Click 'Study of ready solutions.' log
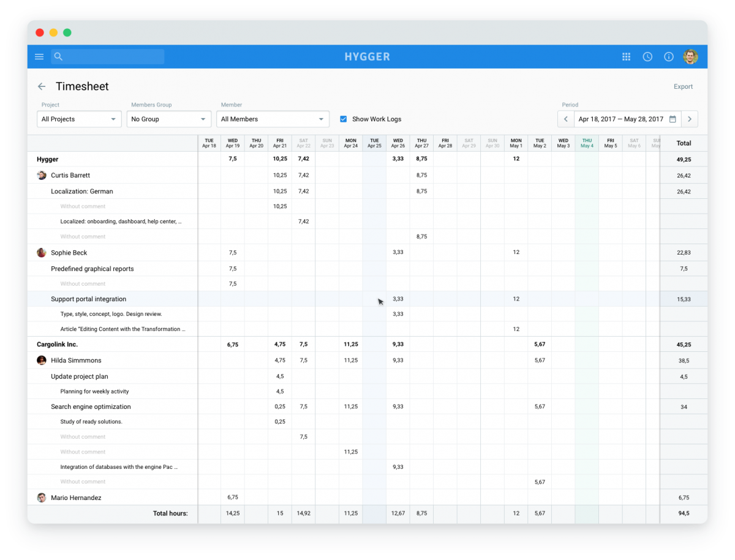The image size is (735, 560). click(x=91, y=422)
